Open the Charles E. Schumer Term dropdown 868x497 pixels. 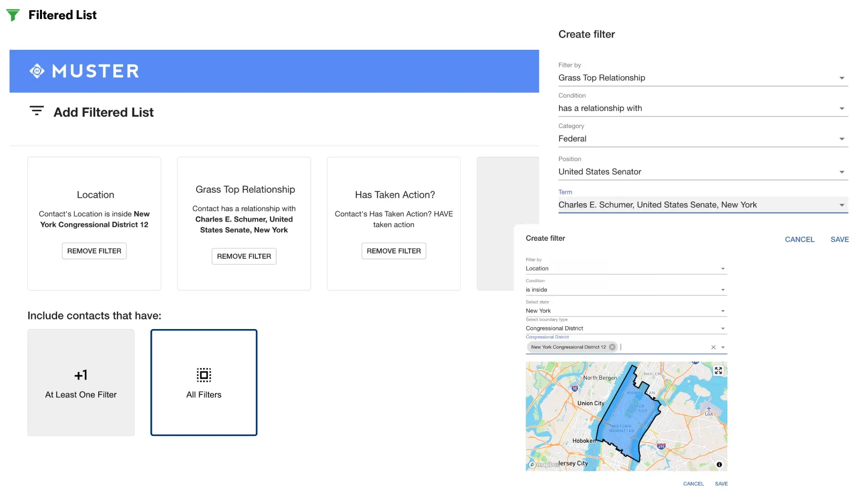[x=703, y=205]
